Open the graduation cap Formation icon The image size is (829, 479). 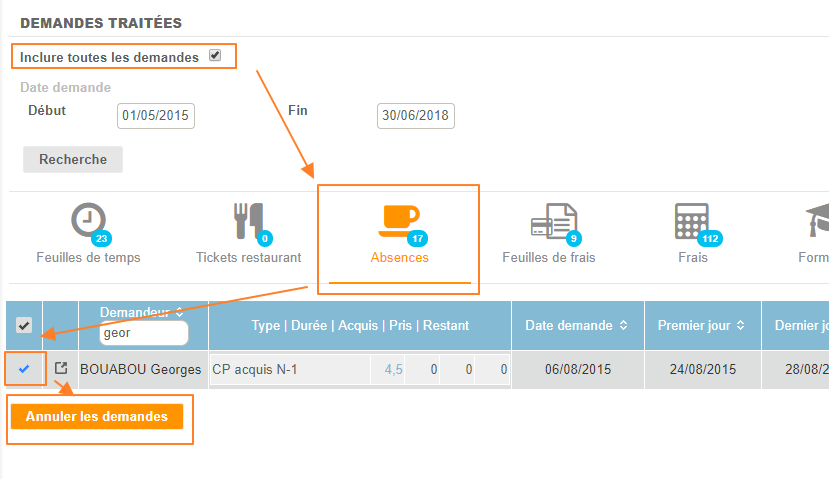coord(817,220)
